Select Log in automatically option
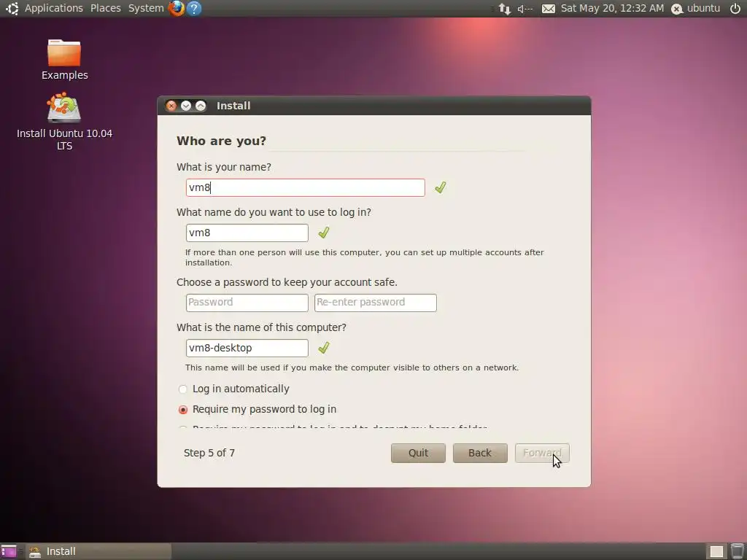Screen dimensions: 747x560 coord(233,389)
